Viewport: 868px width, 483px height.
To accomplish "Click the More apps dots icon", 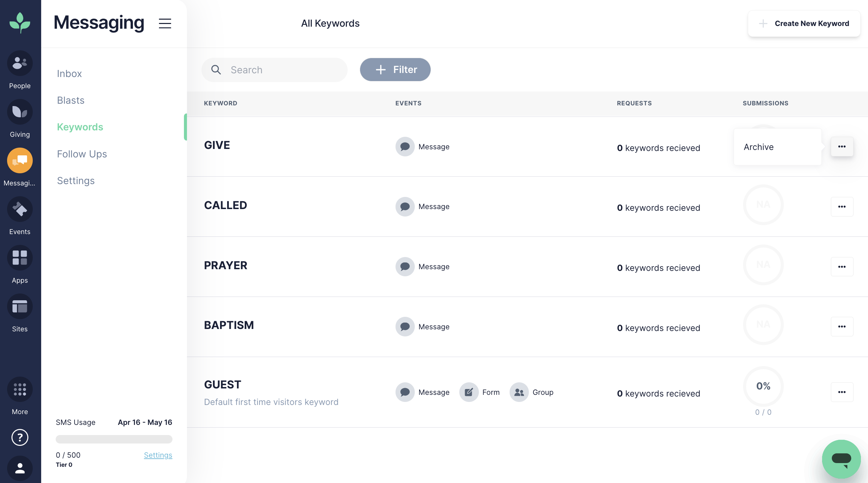I will pyautogui.click(x=20, y=389).
